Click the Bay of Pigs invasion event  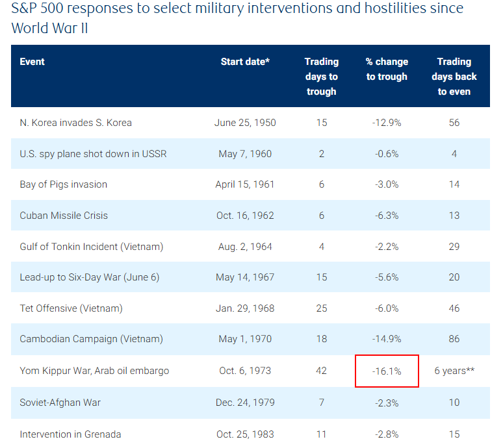[64, 184]
